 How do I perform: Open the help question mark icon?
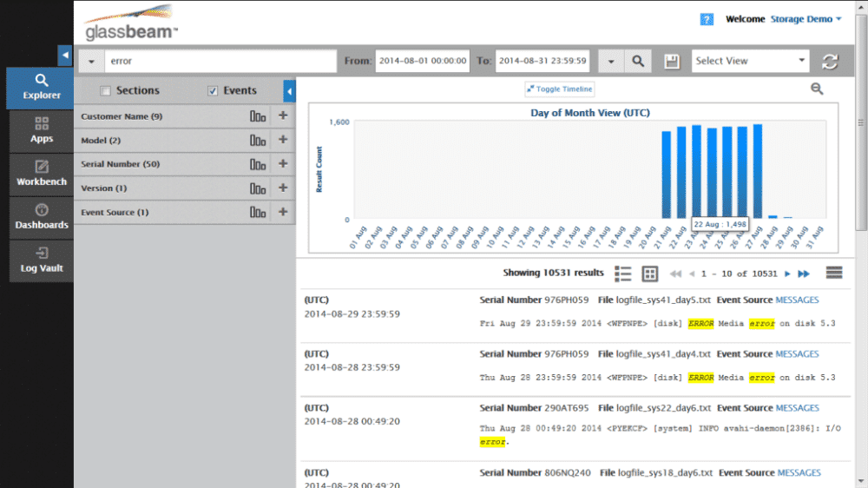coord(707,19)
